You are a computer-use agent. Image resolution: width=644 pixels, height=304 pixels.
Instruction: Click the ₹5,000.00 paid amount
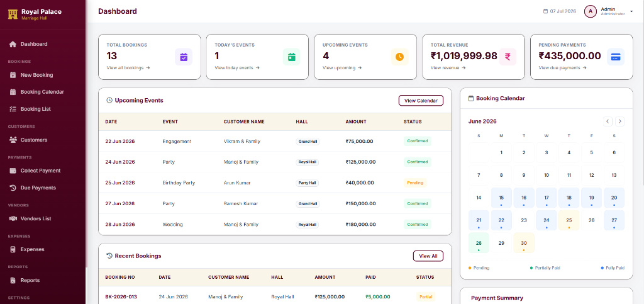coord(378,296)
